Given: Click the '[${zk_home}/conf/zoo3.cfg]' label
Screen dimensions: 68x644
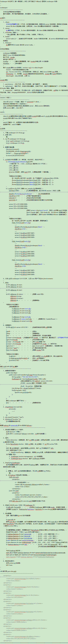Looking at the screenshot, I should (21, 260).
